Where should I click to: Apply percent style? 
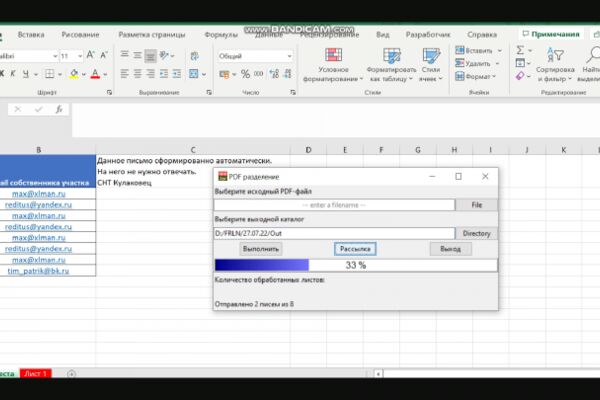point(245,74)
